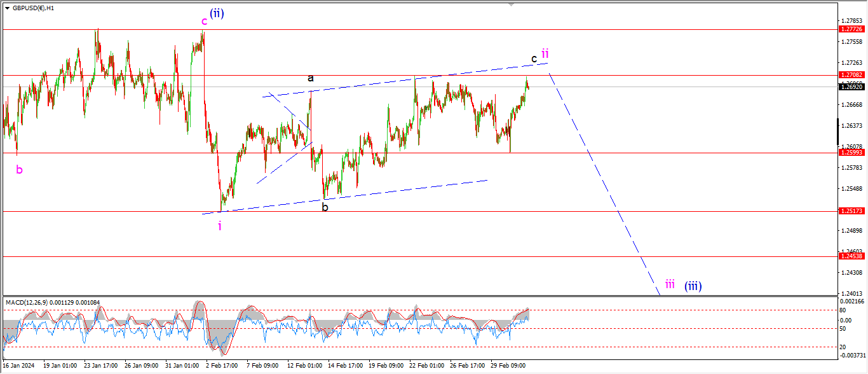Viewport: 868px width, 374px height.
Task: Click the 22 Feb 01:00 date axis label
Action: 426,366
